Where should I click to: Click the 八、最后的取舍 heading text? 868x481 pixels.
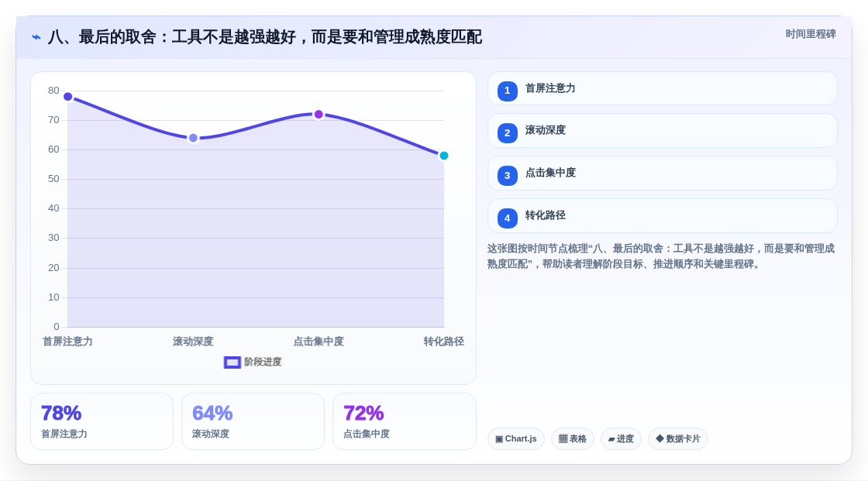pyautogui.click(x=264, y=37)
